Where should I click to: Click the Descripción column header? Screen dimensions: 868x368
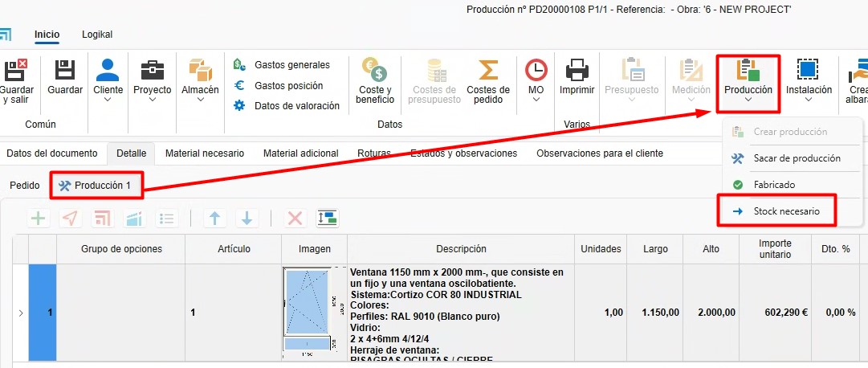coord(461,249)
